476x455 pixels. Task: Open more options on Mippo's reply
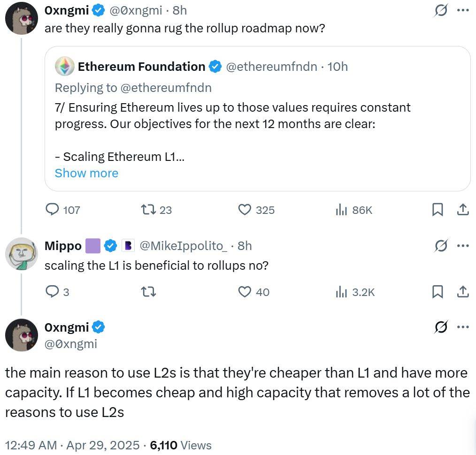click(x=463, y=245)
